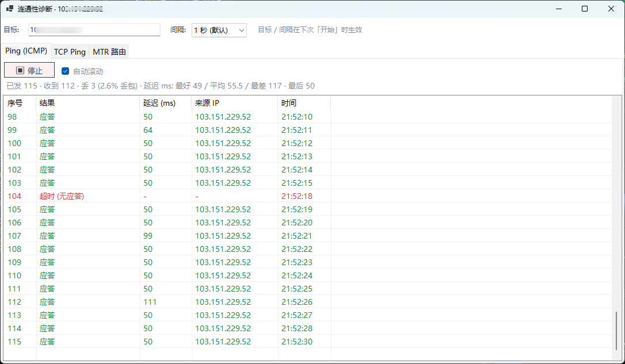
Task: Sort by the 时间 column header
Action: (304, 103)
